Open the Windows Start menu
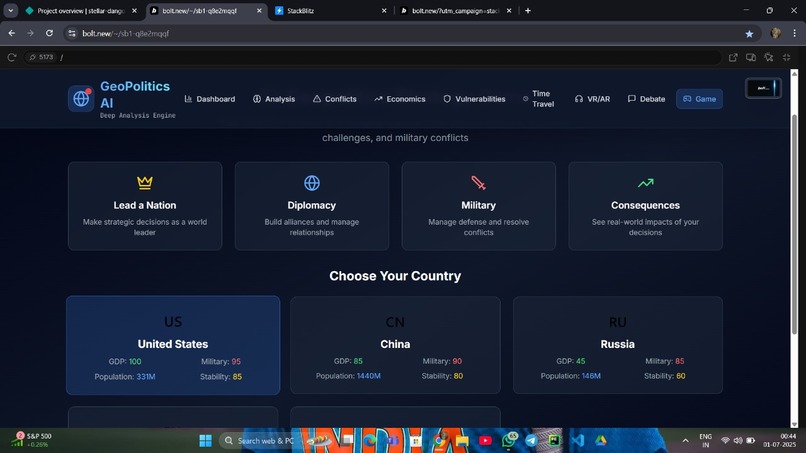The width and height of the screenshot is (806, 453). coord(205,441)
